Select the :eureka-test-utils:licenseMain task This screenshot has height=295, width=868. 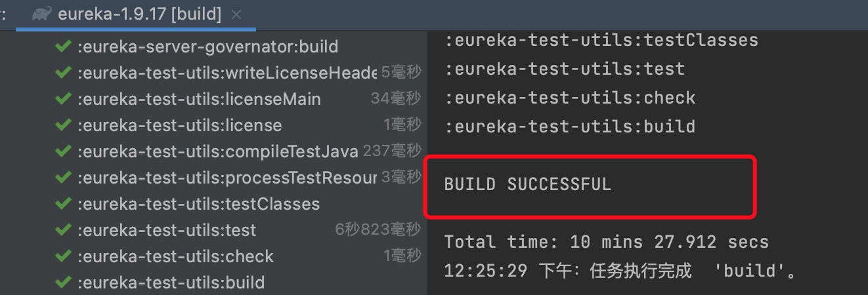click(199, 99)
